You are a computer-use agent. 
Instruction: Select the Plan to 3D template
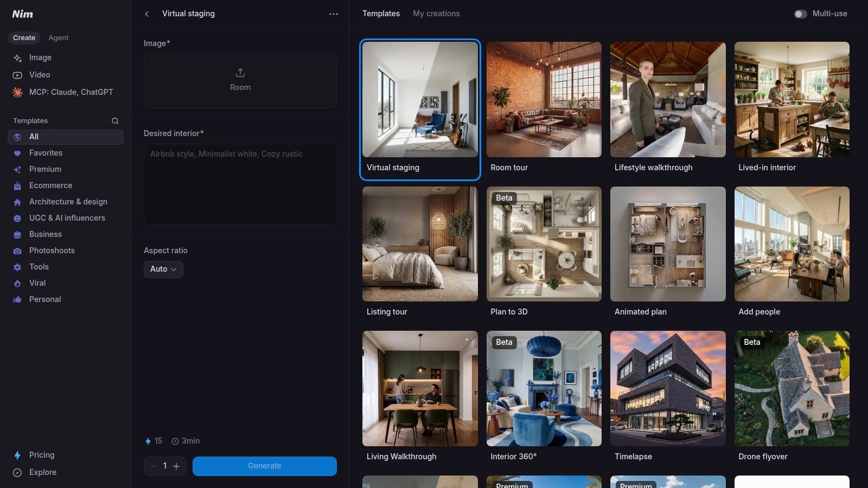(544, 244)
